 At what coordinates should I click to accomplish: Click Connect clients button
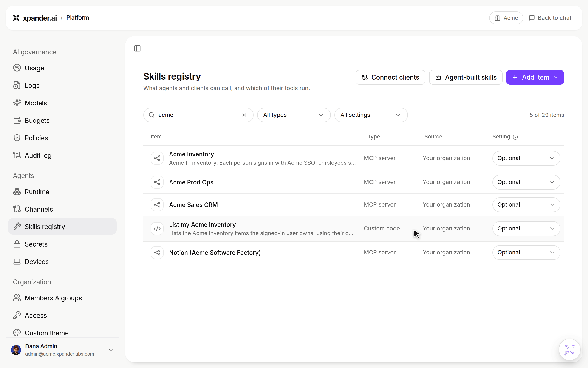390,78
